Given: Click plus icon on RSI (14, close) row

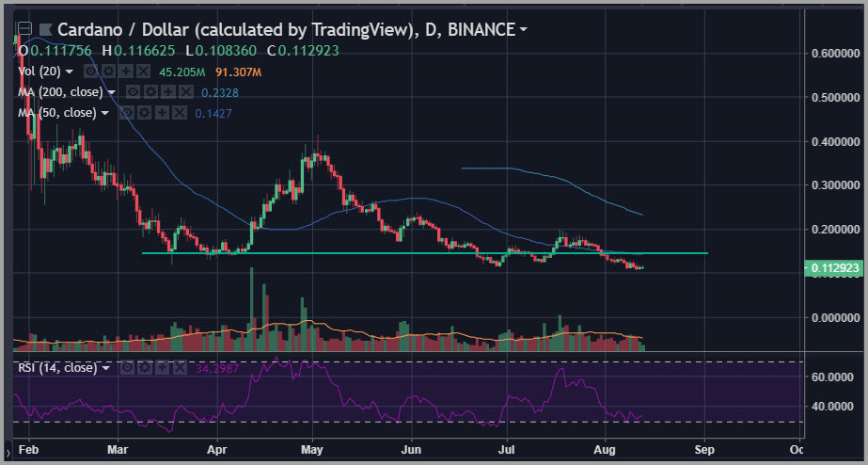Looking at the screenshot, I should [x=162, y=367].
